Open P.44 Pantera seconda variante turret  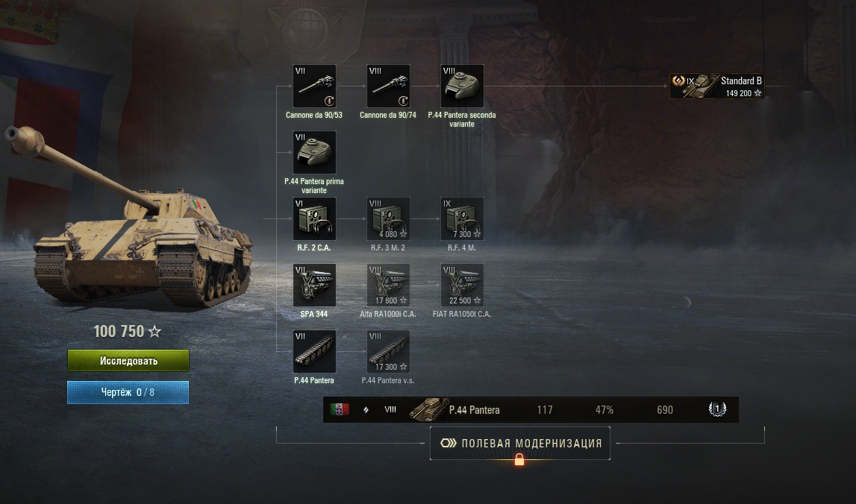pyautogui.click(x=462, y=86)
